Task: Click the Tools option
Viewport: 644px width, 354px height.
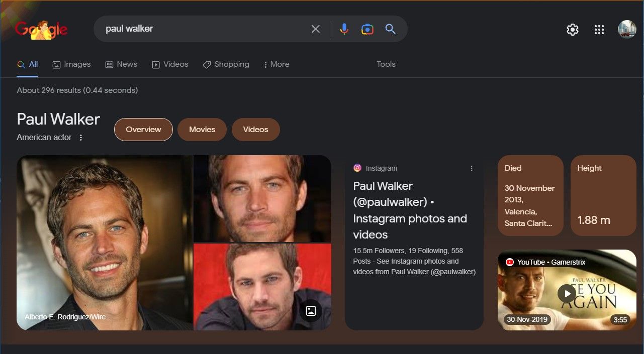Action: tap(386, 64)
